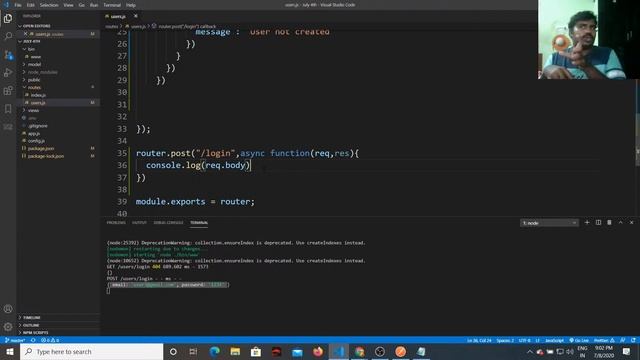
Task: Maximize the terminal panel with up chevron
Action: (x=620, y=222)
